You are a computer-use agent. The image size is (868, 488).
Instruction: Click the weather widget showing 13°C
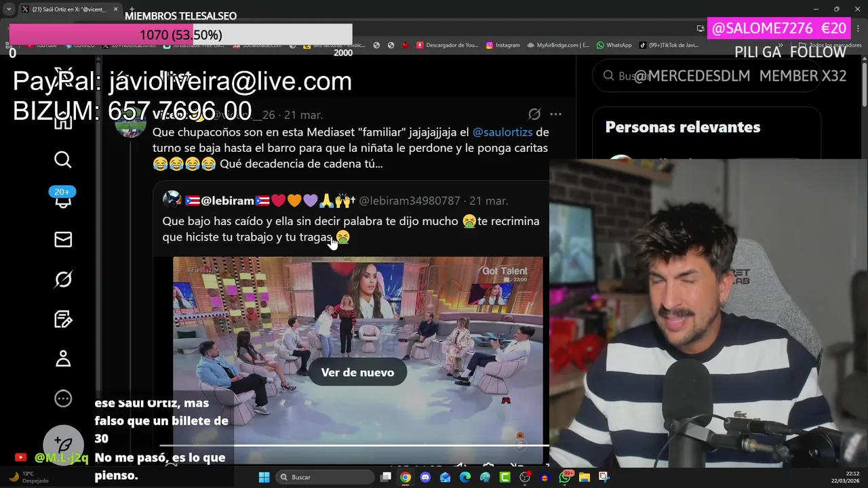pyautogui.click(x=27, y=477)
